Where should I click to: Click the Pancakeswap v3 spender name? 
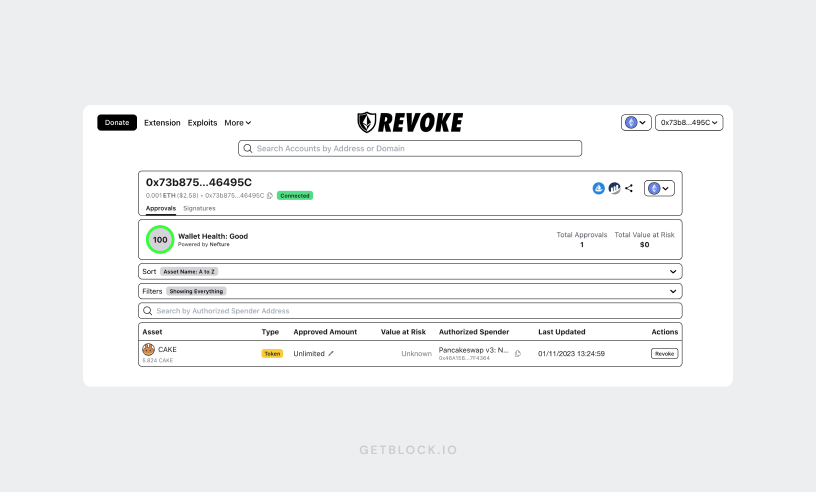click(x=474, y=350)
